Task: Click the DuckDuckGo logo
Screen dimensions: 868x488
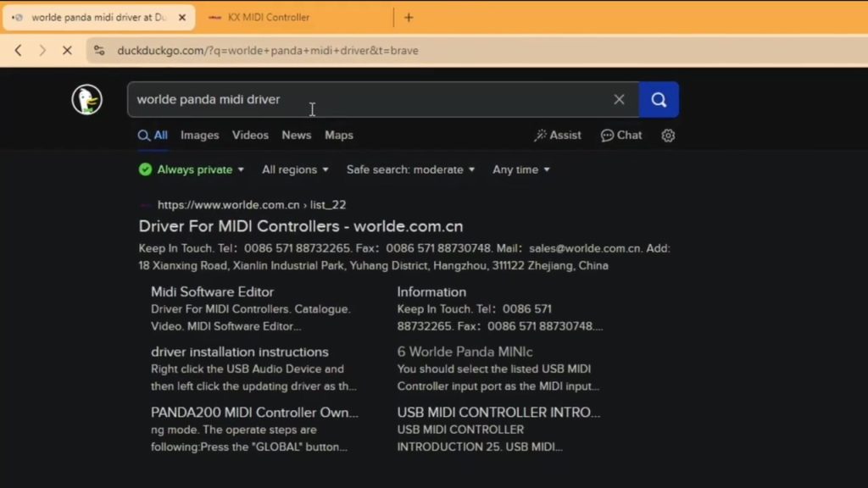Action: (87, 100)
